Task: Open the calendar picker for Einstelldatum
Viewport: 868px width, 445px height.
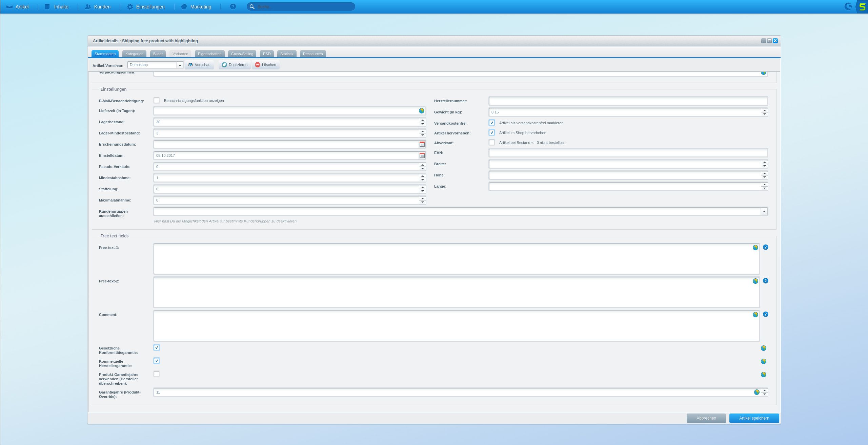Action: click(x=422, y=155)
